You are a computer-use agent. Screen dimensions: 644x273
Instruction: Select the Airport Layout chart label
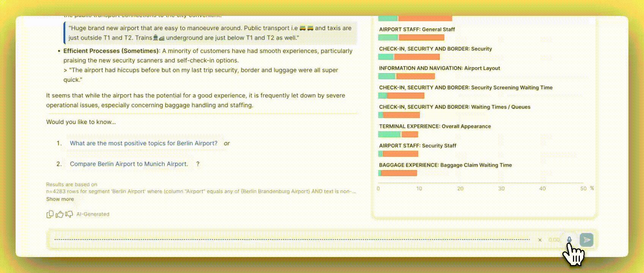tap(439, 68)
